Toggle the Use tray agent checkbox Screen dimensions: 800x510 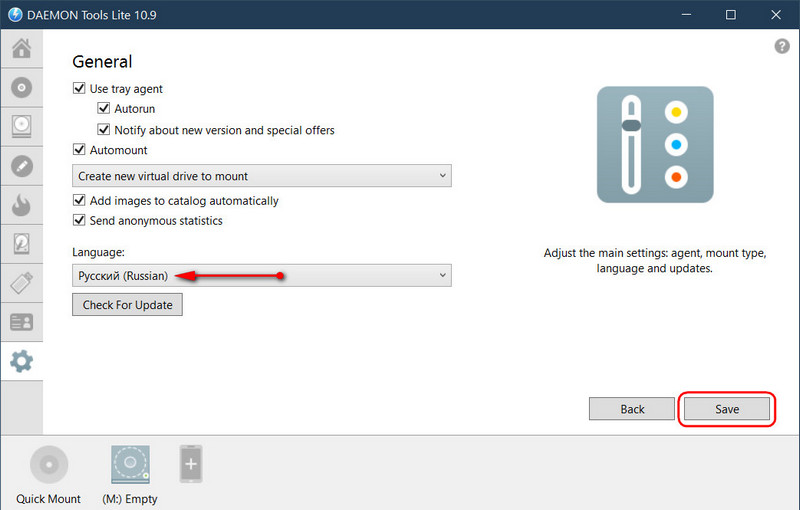click(79, 88)
